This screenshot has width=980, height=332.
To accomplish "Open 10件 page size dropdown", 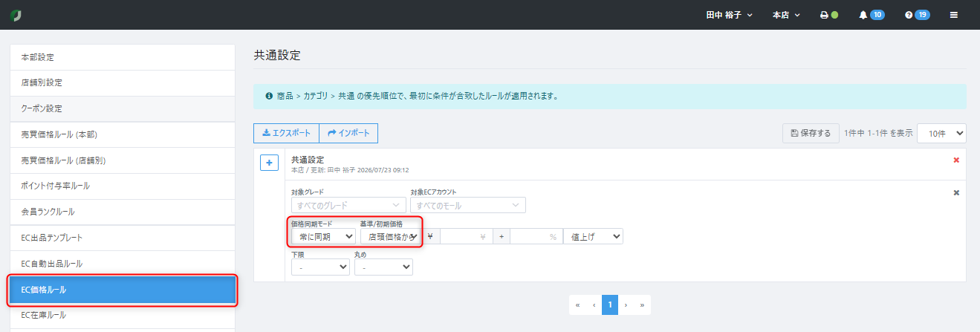I will (941, 133).
